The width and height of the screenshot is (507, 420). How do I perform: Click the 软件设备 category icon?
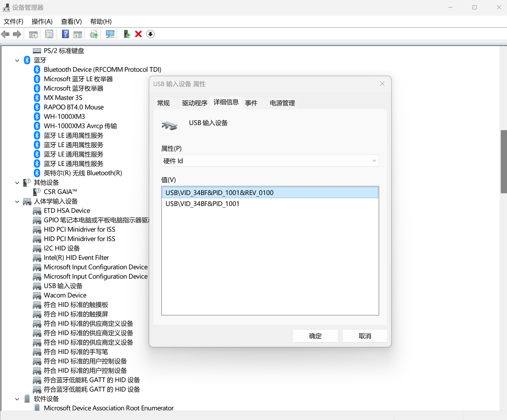(27, 399)
